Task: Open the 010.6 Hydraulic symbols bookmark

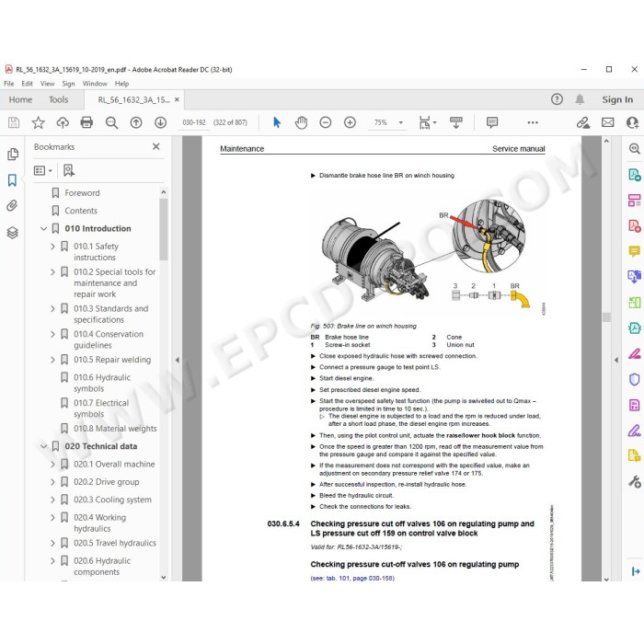Action: (102, 383)
